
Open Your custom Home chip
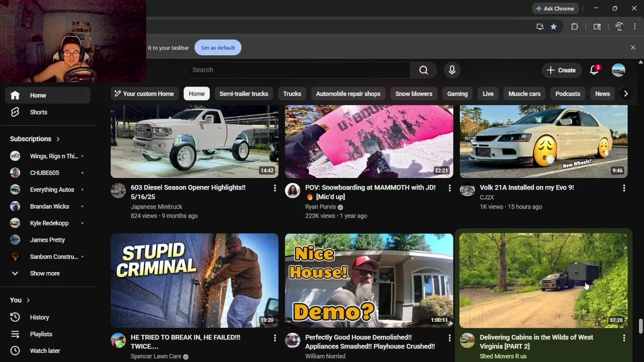tap(144, 94)
